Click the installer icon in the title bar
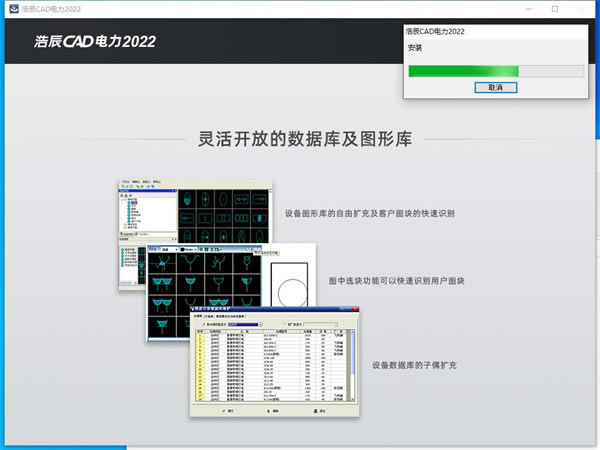The width and height of the screenshot is (600, 450). click(x=11, y=8)
